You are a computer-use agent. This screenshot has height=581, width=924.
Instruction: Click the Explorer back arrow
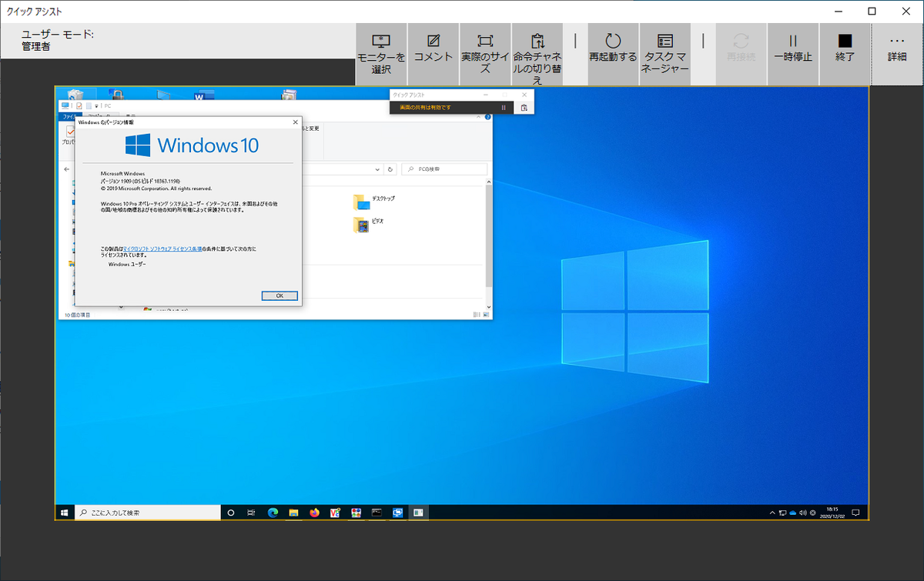point(66,169)
